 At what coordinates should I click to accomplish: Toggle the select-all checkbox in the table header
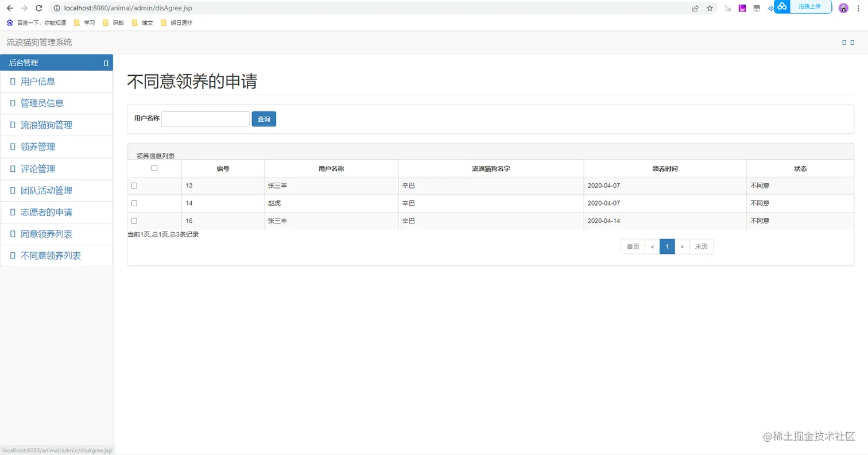[x=154, y=167]
